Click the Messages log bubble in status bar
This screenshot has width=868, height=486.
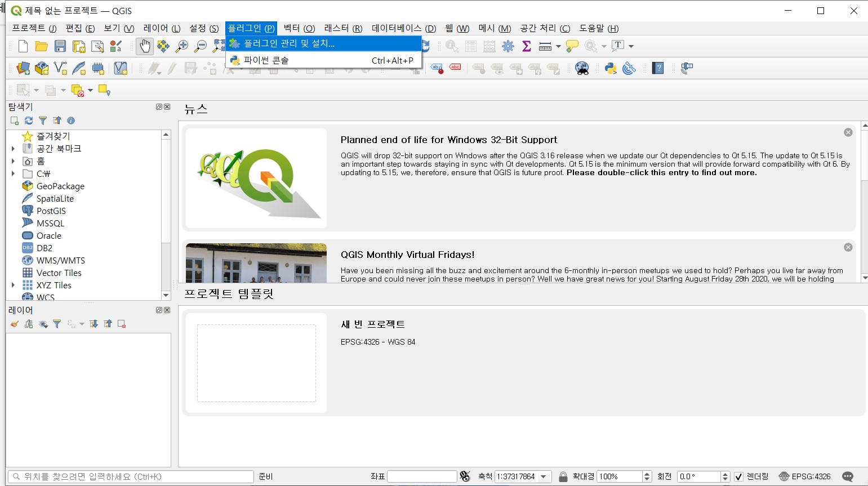tap(848, 476)
